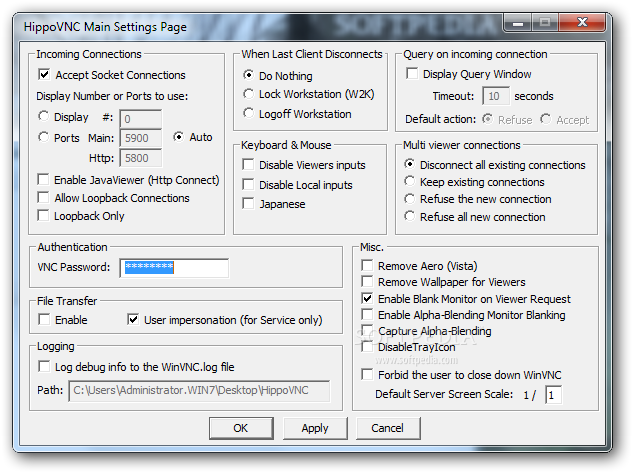Click the Default Server Screen Scale field

[553, 395]
